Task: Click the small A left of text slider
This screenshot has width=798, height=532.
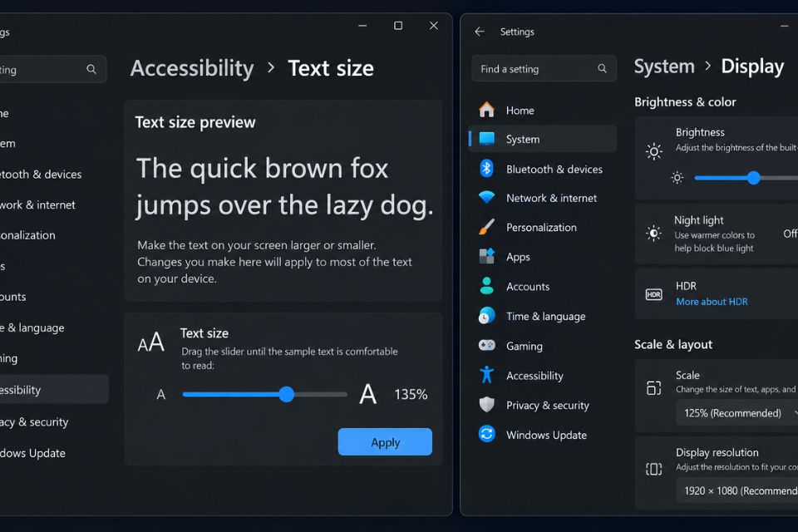Action: point(160,395)
